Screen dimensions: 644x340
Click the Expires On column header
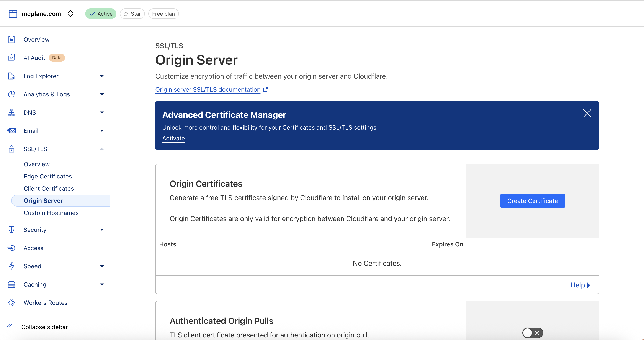click(x=448, y=244)
